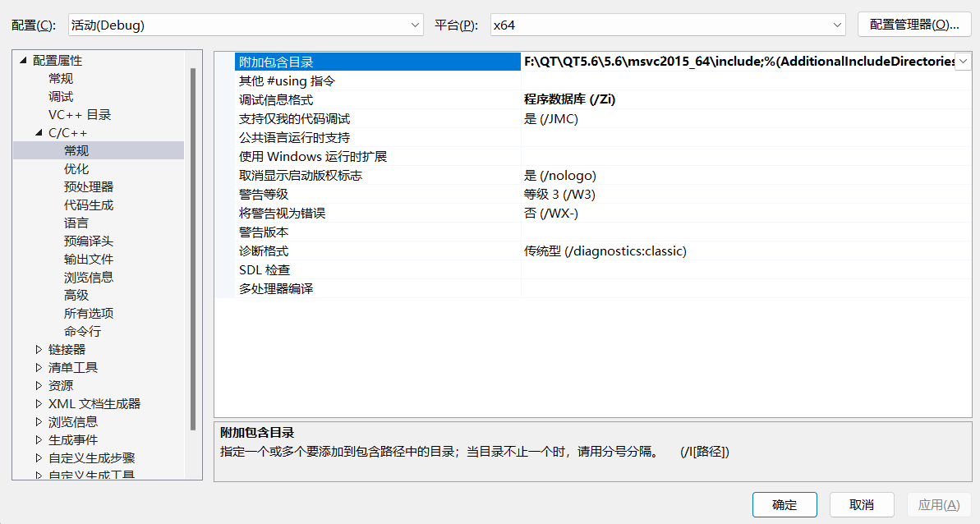This screenshot has height=524, width=980.
Task: Select the 将警告视为错误 property row
Action: (x=282, y=214)
